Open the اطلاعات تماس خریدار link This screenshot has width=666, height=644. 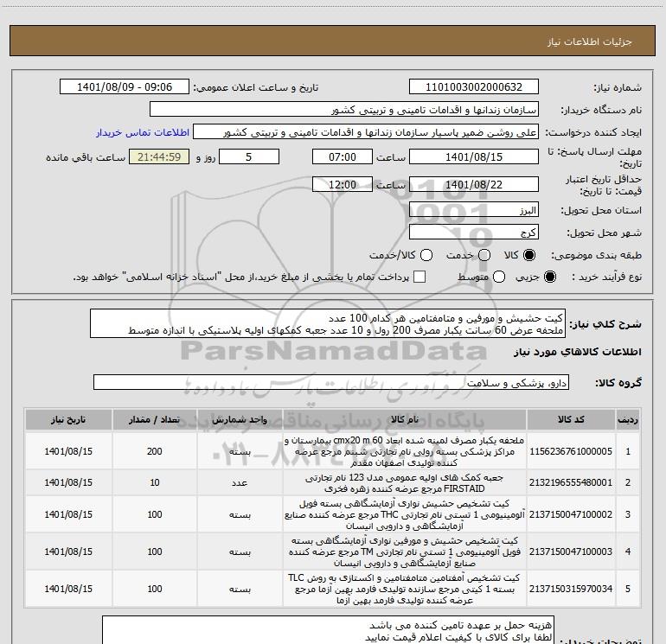tap(143, 132)
